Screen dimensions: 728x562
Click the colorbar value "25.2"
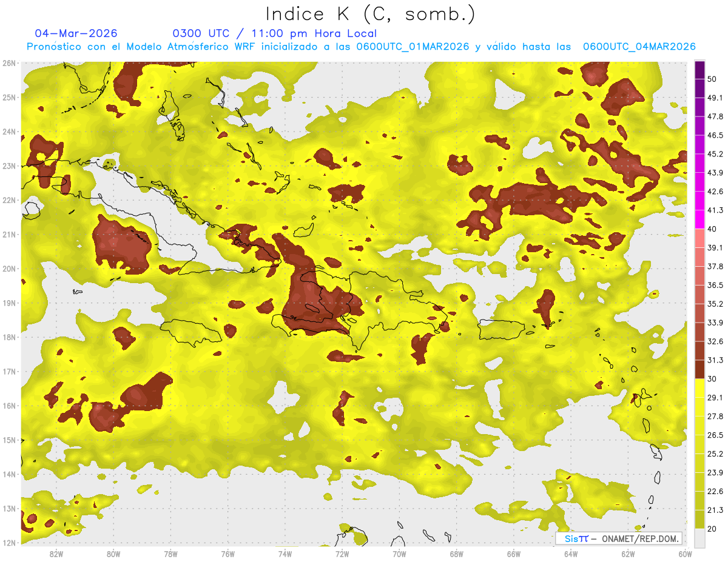[x=715, y=454]
